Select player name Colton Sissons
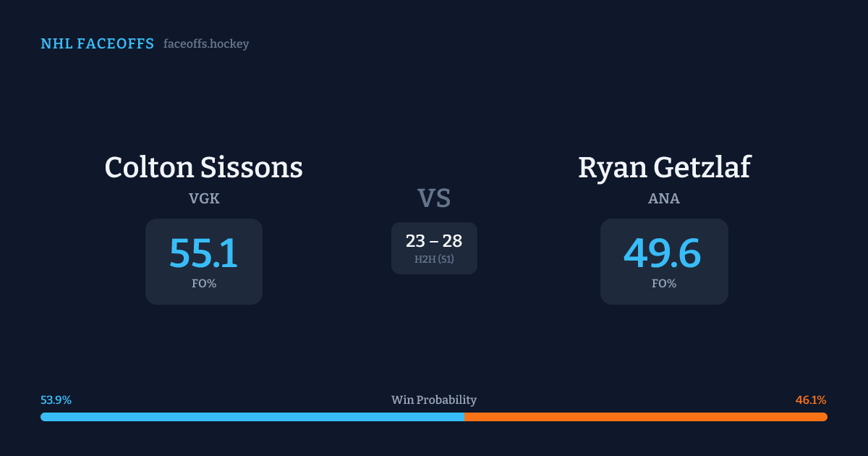The height and width of the screenshot is (456, 868). [x=203, y=167]
